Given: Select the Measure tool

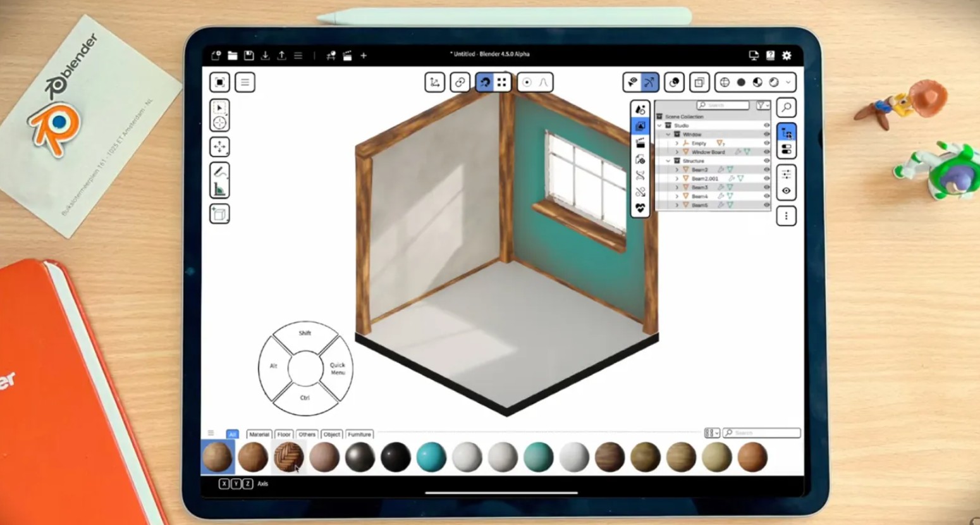Looking at the screenshot, I should pyautogui.click(x=219, y=188).
